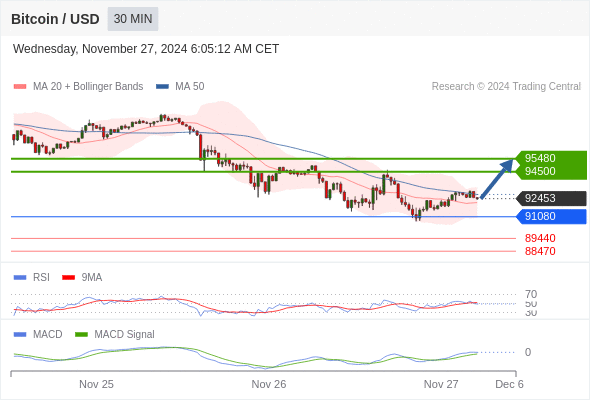Toggle the 9MA legend entry
The image size is (590, 400).
click(x=82, y=277)
